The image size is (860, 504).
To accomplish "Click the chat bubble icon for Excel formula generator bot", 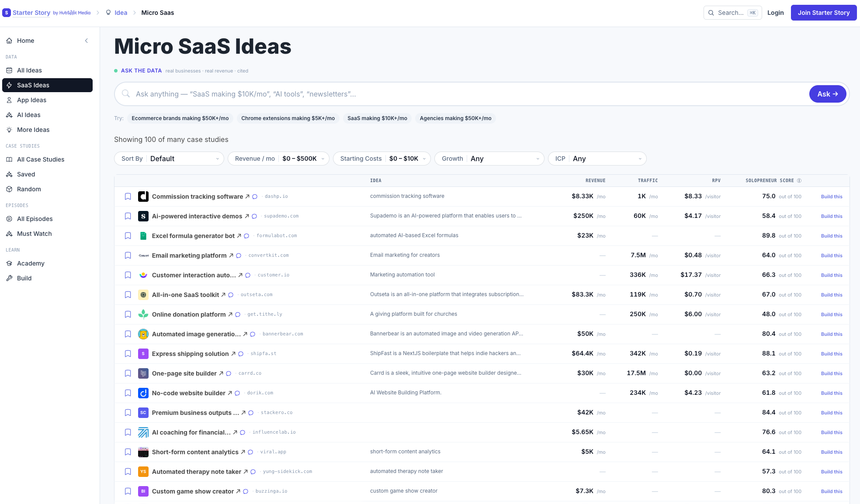I will pos(246,236).
